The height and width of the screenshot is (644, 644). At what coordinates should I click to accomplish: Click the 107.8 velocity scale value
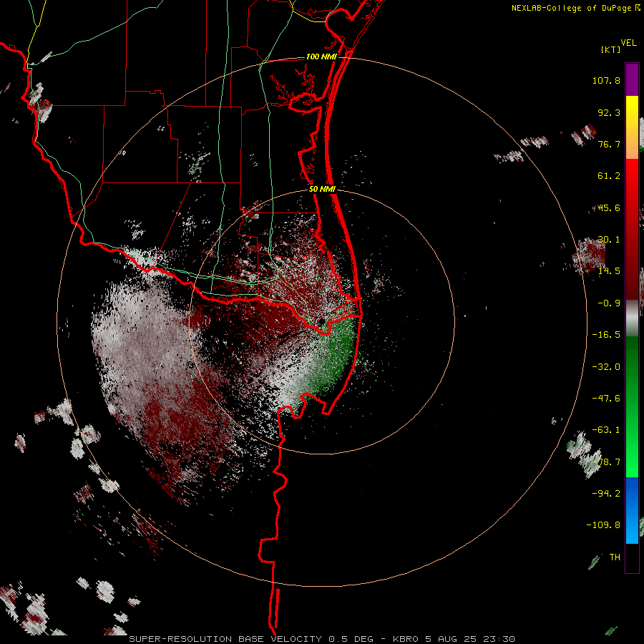click(606, 80)
